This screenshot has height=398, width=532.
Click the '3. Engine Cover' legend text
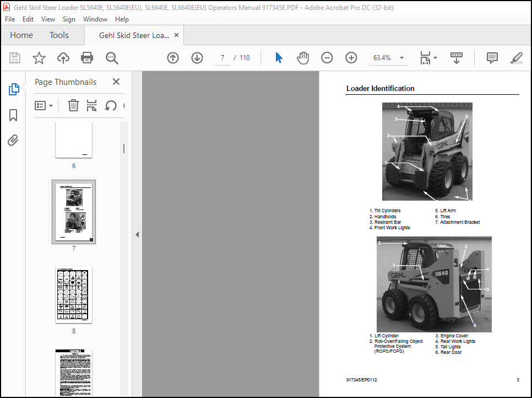coord(451,336)
